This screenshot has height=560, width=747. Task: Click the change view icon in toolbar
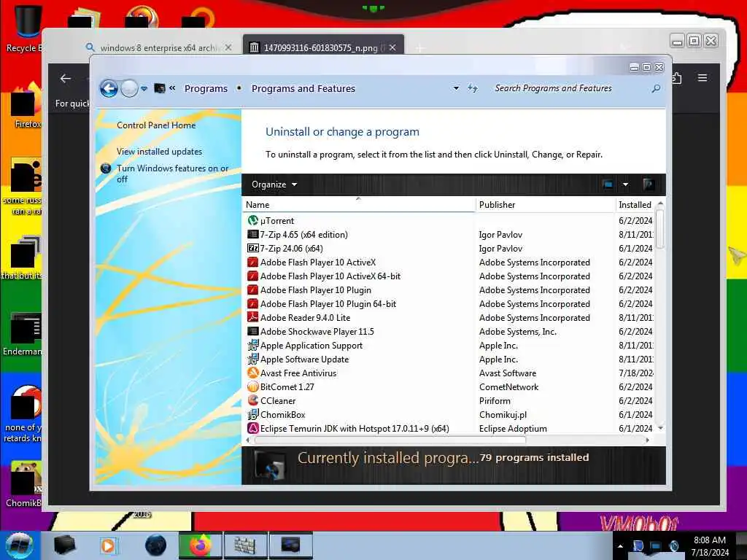click(x=608, y=184)
